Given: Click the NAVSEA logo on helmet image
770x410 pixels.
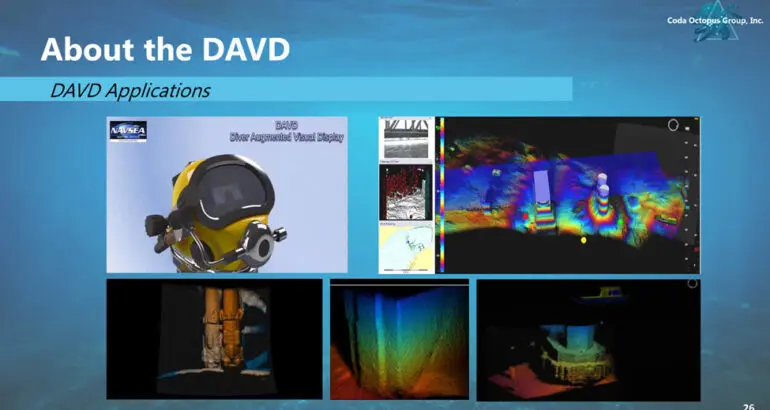Looking at the screenshot, I should [129, 131].
